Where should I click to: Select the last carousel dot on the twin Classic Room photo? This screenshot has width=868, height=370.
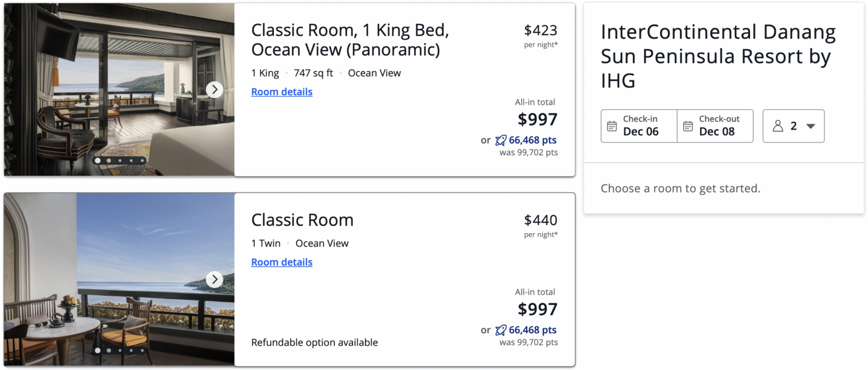point(142,350)
